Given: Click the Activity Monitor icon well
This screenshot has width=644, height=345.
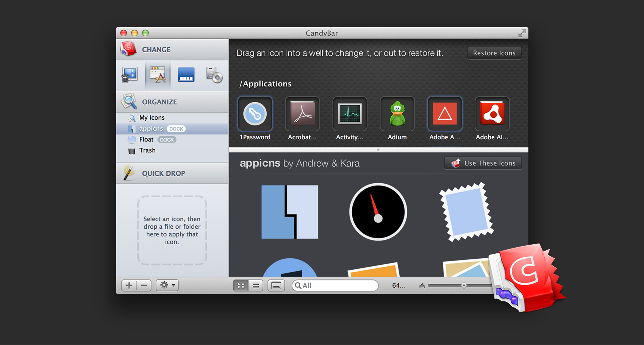Looking at the screenshot, I should pos(350,114).
